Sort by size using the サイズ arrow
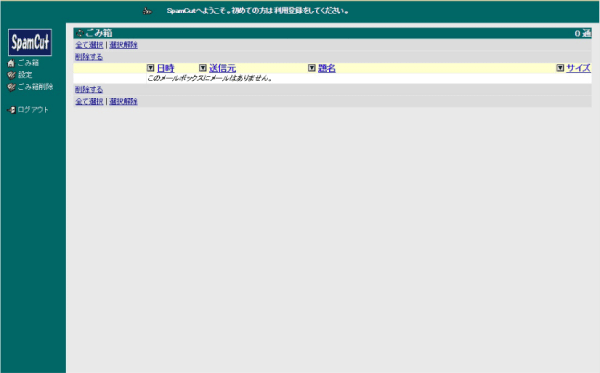Image resolution: width=600 pixels, height=373 pixels. click(x=560, y=68)
